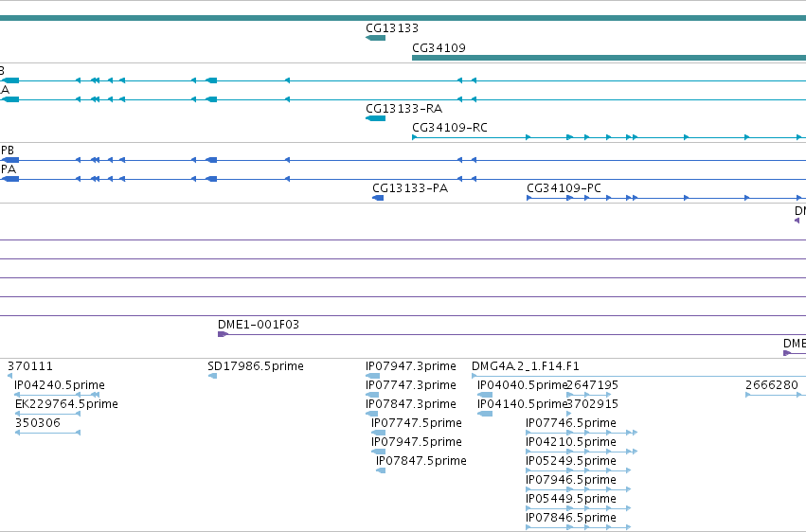Click the CG34109-RC transcript label
Screen dimensions: 806x532
449,128
